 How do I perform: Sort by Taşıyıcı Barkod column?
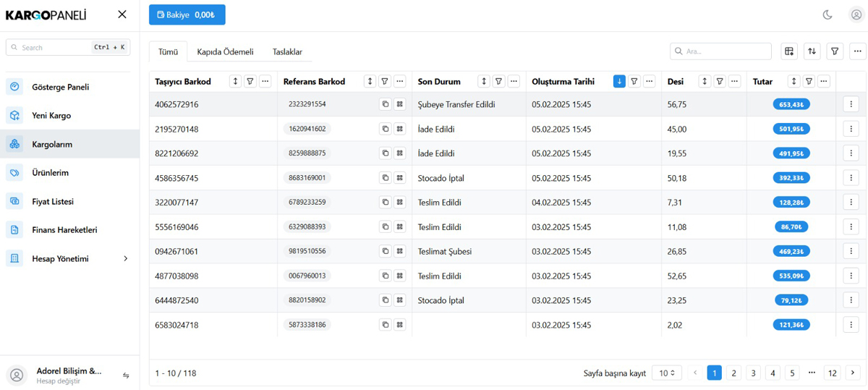[235, 82]
